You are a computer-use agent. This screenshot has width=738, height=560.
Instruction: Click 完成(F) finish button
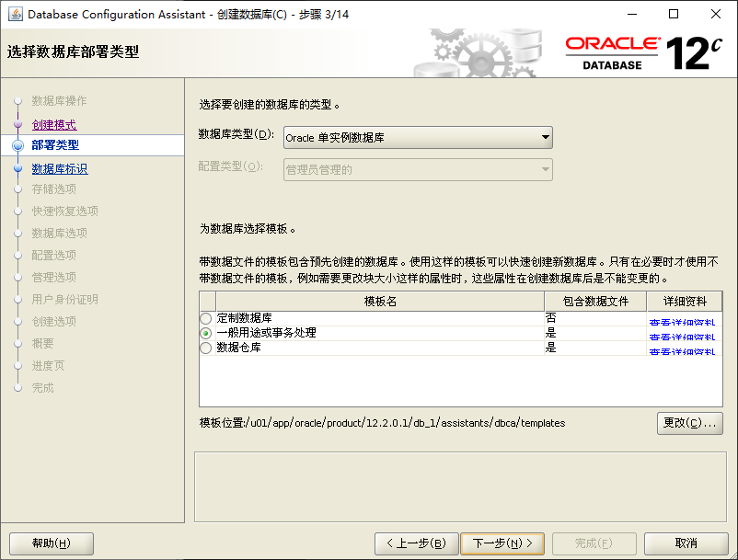pos(594,543)
